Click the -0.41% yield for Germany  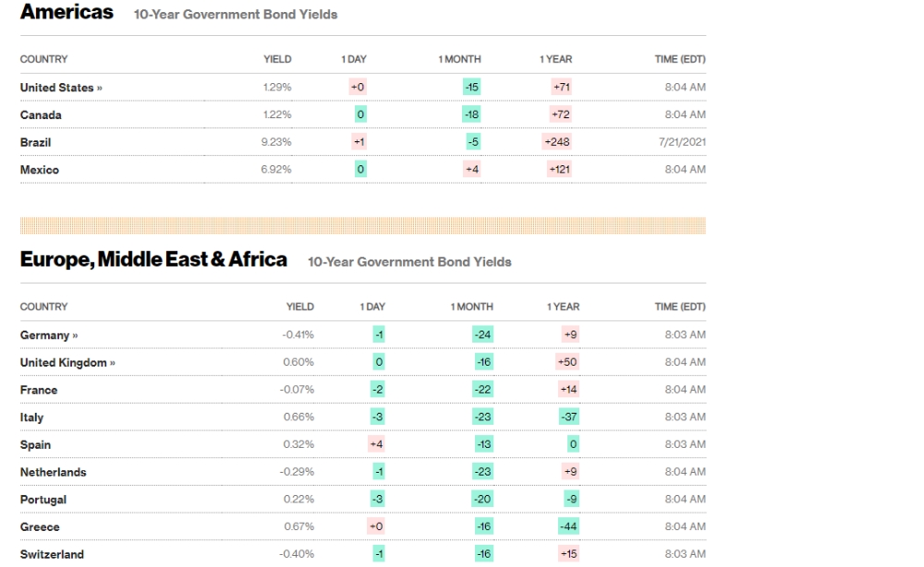coord(298,334)
